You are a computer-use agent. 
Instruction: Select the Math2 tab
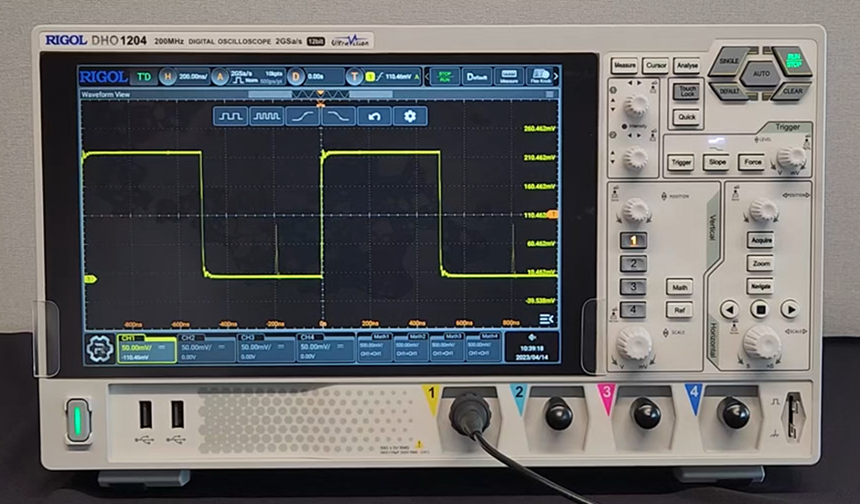(411, 348)
